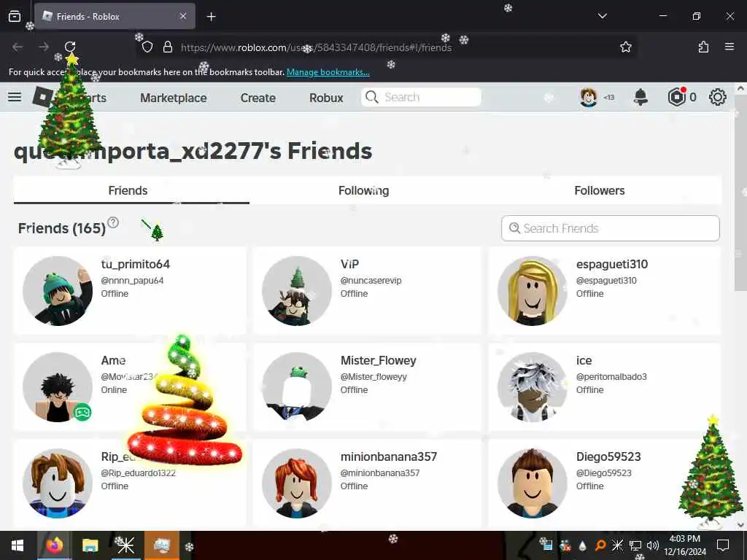The image size is (747, 560).
Task: Open the Marketplace menu item
Action: [x=174, y=98]
